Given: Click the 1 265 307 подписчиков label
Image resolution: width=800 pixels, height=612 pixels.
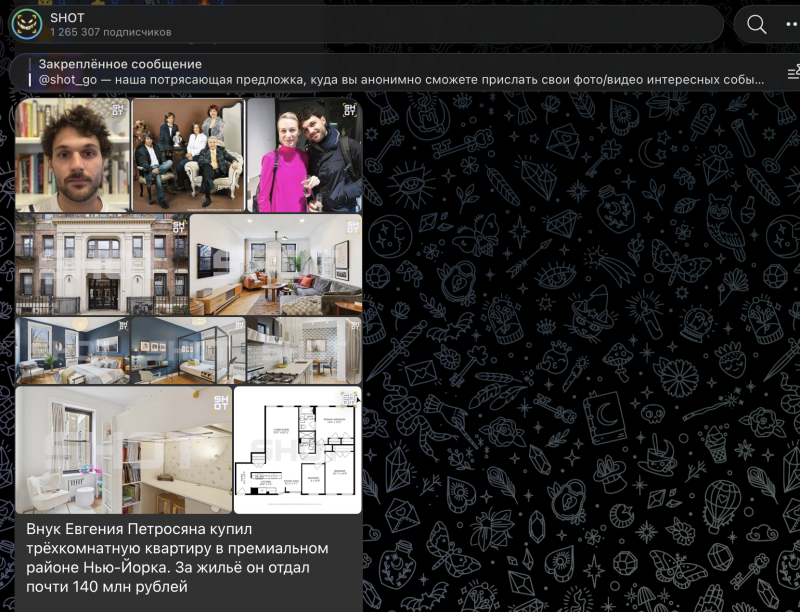Looking at the screenshot, I should [x=111, y=32].
